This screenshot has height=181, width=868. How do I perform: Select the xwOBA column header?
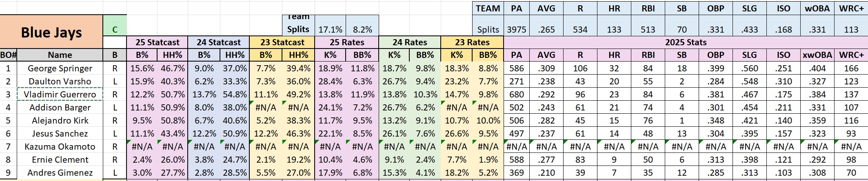click(x=817, y=55)
